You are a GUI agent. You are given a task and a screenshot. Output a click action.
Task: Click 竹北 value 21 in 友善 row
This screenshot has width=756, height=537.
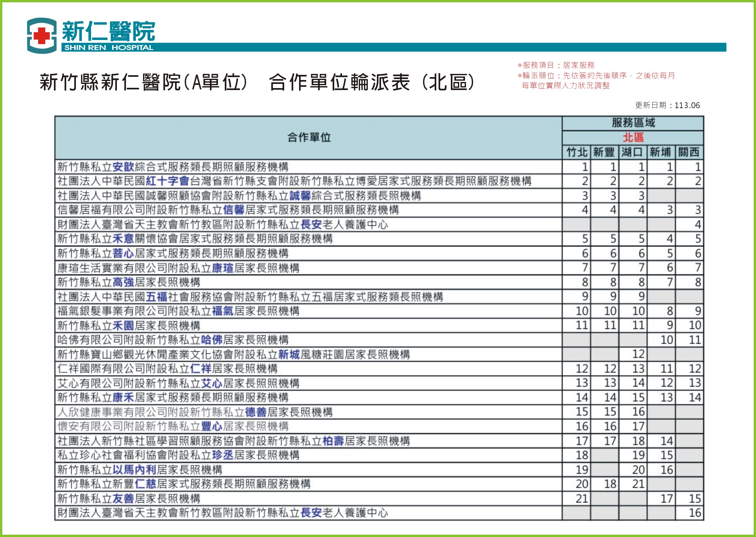click(582, 499)
